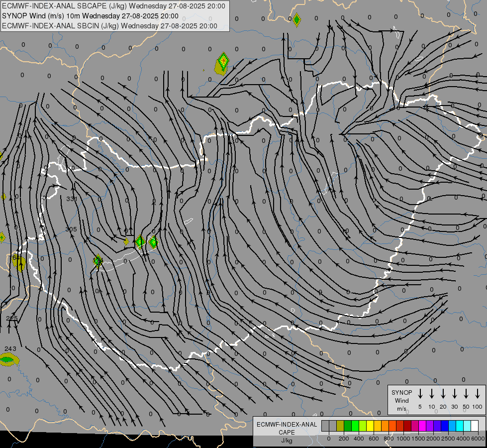Click the 30 m/s wind arrow in legend
The image size is (487, 448).
tap(454, 394)
